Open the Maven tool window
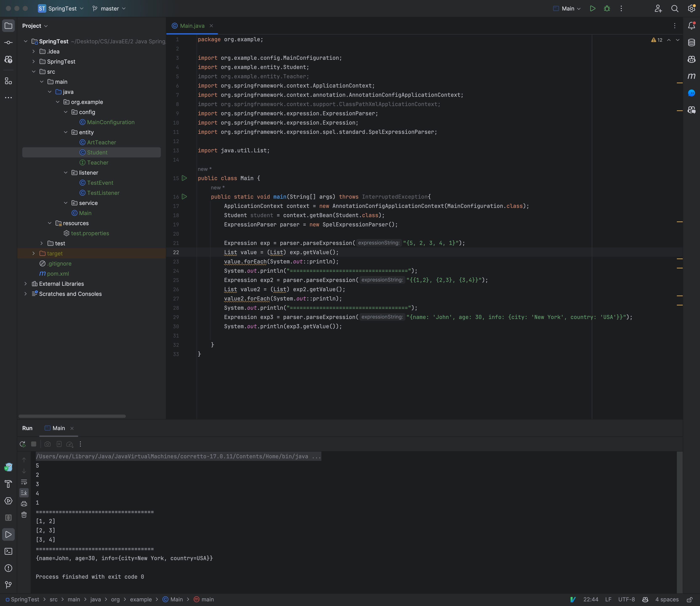 [691, 76]
